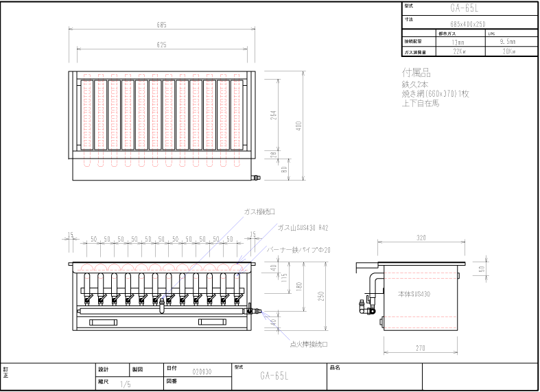This screenshot has height=392, width=540.
Task: Click the 625 width dimension in top view
Action: [162, 45]
